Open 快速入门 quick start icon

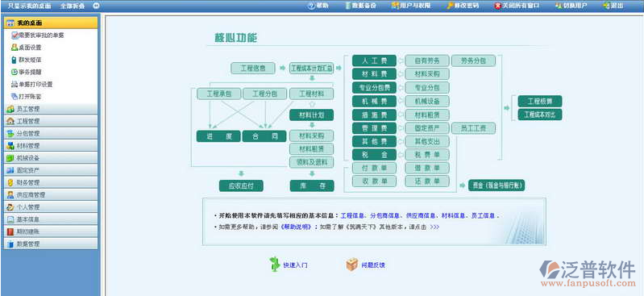[274, 264]
